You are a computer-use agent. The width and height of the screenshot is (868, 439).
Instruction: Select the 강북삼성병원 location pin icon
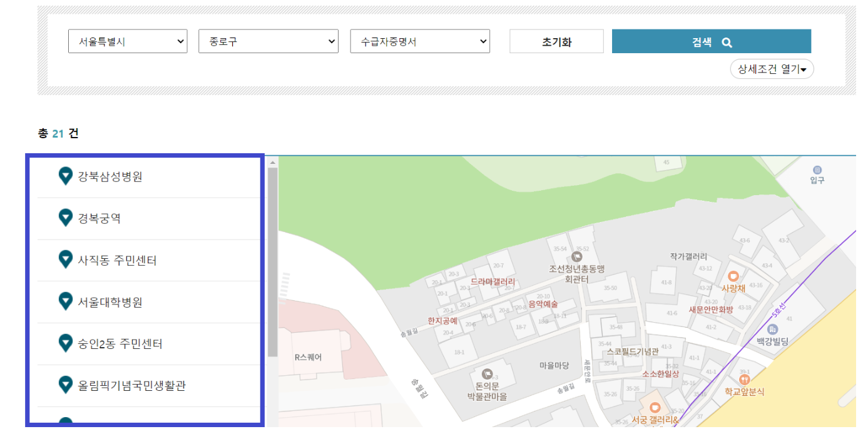click(65, 176)
